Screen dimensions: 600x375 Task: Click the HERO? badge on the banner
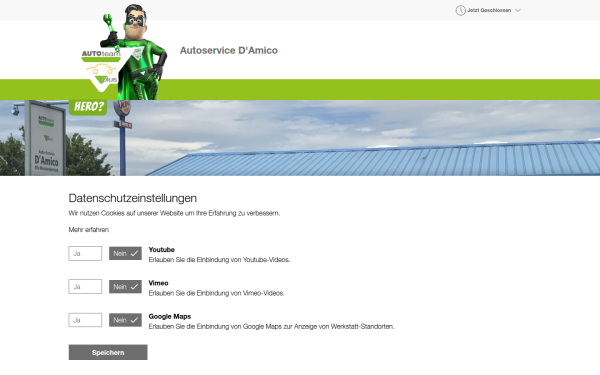click(x=88, y=107)
